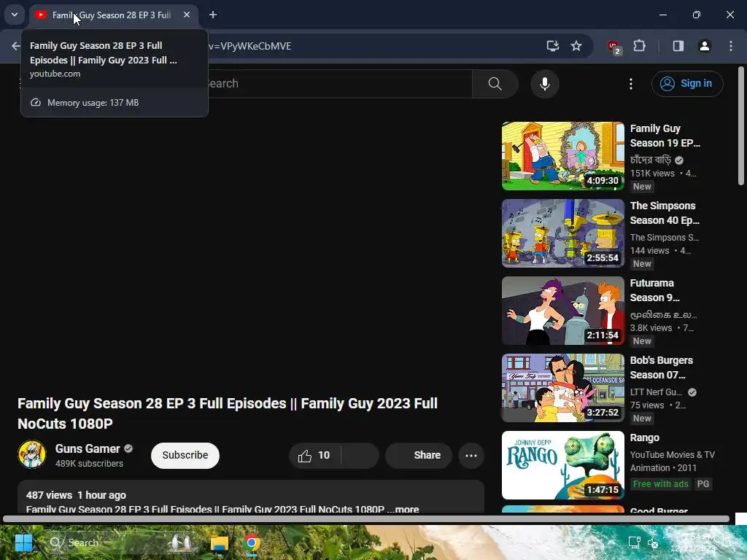The width and height of the screenshot is (747, 560).
Task: Click the LTT Nerf Gu channel name
Action: (x=656, y=392)
